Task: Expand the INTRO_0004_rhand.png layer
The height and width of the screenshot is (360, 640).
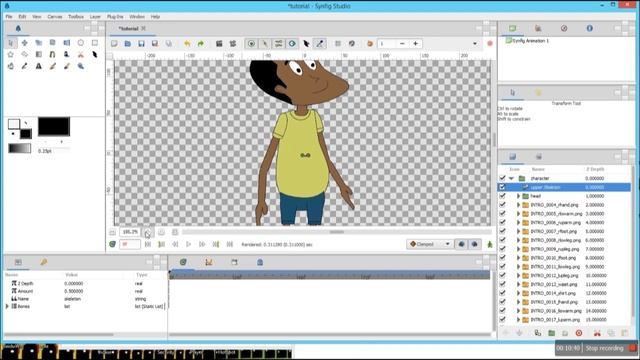Action: 519,205
